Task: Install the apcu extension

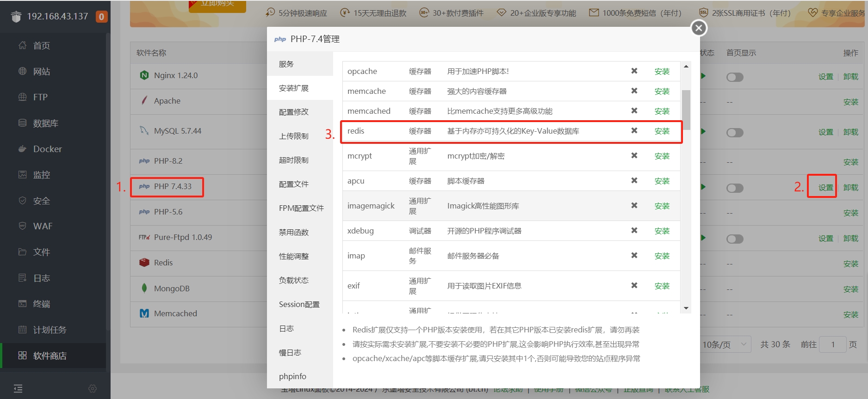Action: click(x=662, y=181)
